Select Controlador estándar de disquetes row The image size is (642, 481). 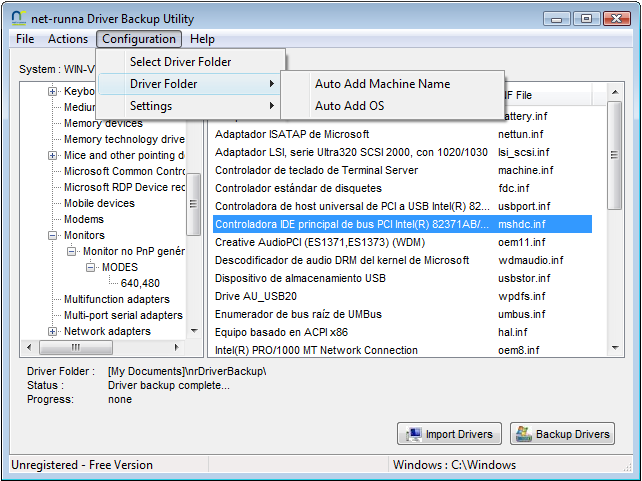[x=402, y=188]
